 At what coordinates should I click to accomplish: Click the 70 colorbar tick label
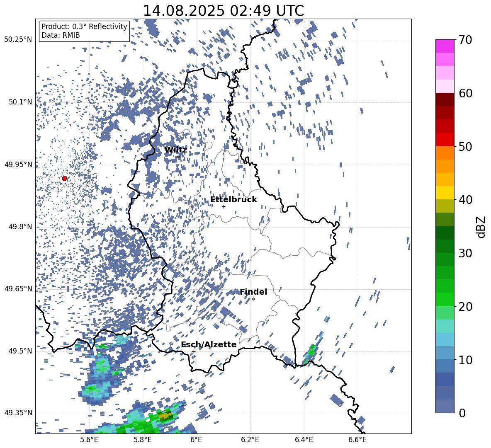tap(465, 40)
